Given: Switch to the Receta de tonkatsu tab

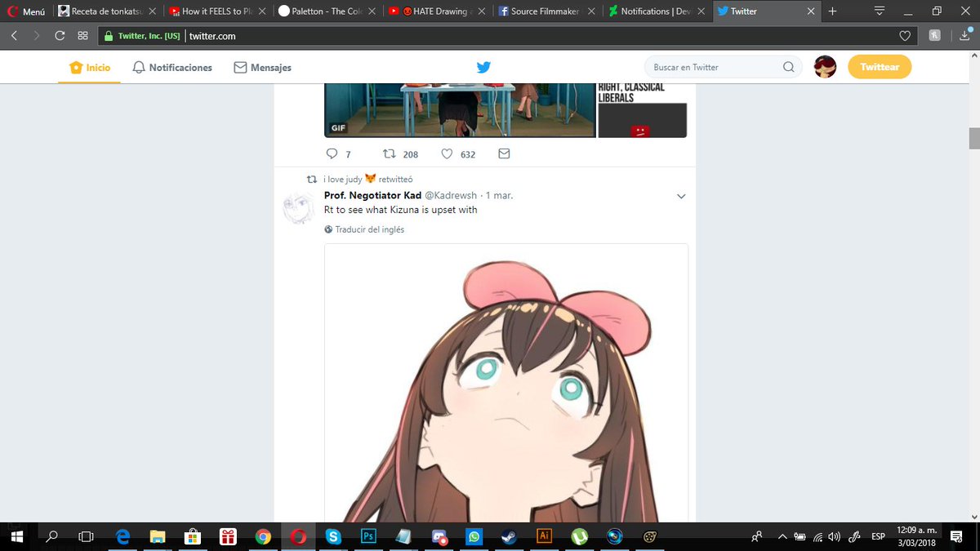Looking at the screenshot, I should [106, 11].
